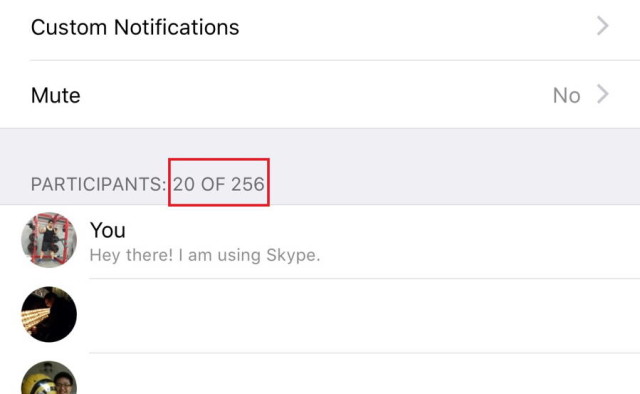Image resolution: width=640 pixels, height=394 pixels.
Task: Click the 'PARTICIPANTS:' header label
Action: click(98, 184)
